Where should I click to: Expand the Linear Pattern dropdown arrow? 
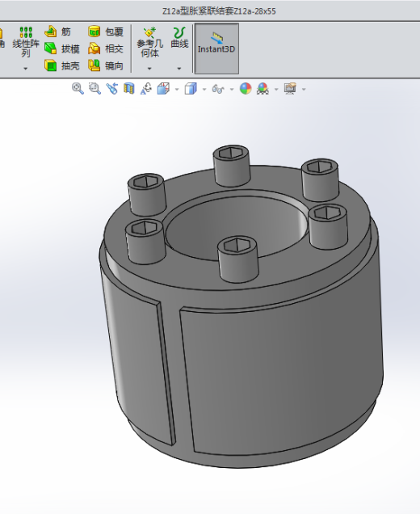coord(26,69)
